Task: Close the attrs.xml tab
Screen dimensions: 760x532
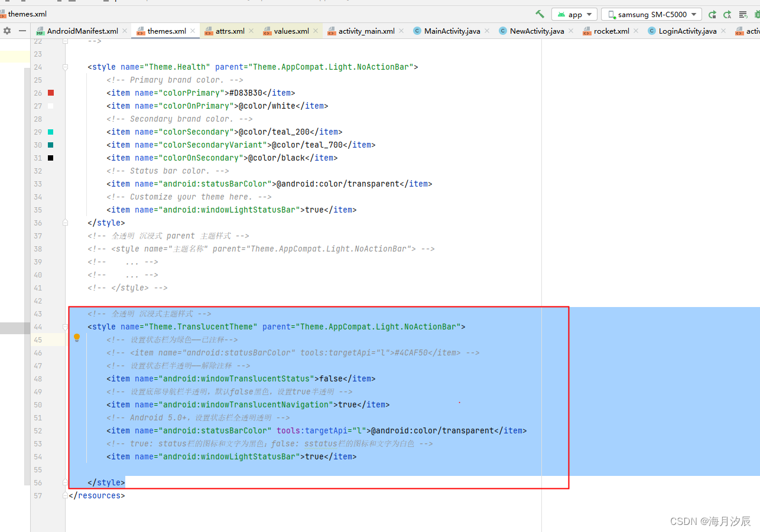Action: (x=251, y=31)
